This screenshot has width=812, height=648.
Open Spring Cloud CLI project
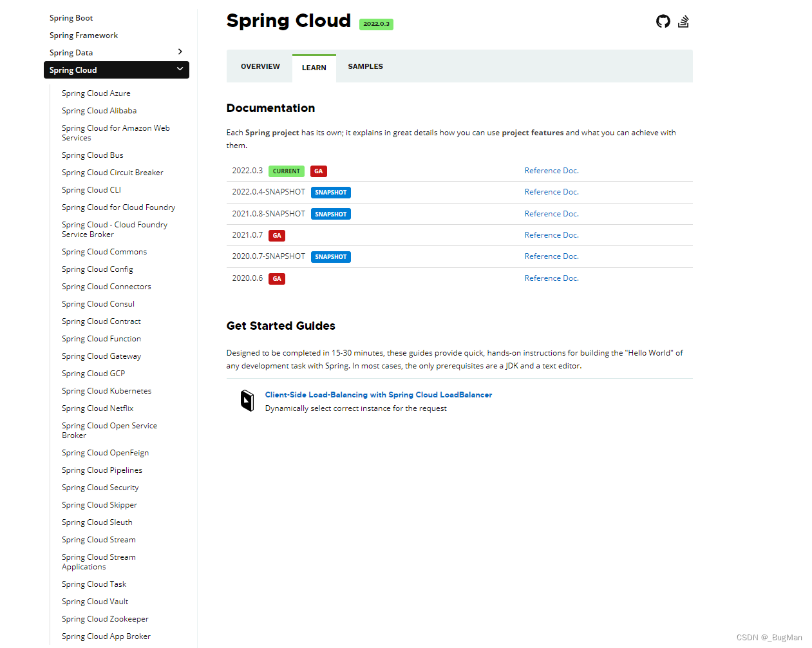point(91,190)
